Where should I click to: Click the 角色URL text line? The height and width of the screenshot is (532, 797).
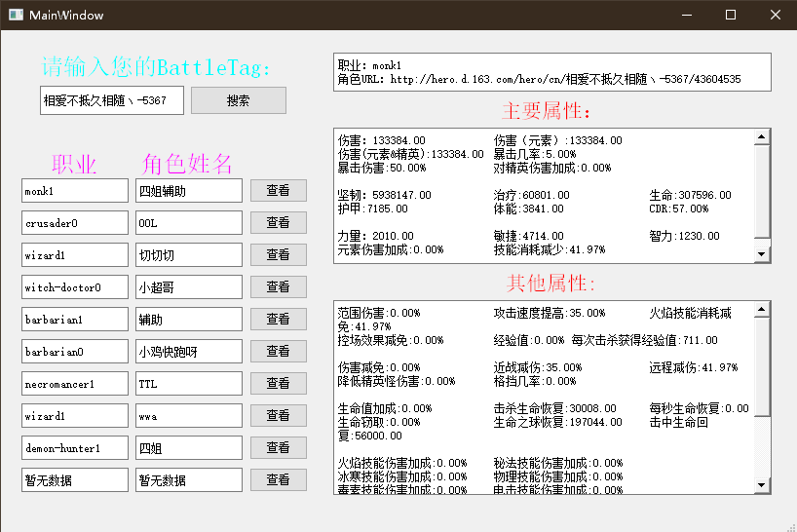tap(540, 79)
